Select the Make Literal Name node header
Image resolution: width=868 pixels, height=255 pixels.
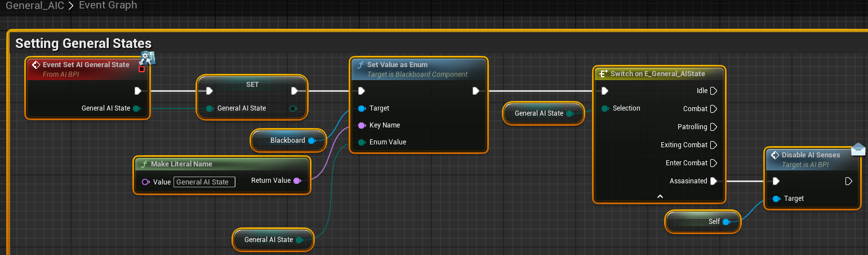pos(222,164)
